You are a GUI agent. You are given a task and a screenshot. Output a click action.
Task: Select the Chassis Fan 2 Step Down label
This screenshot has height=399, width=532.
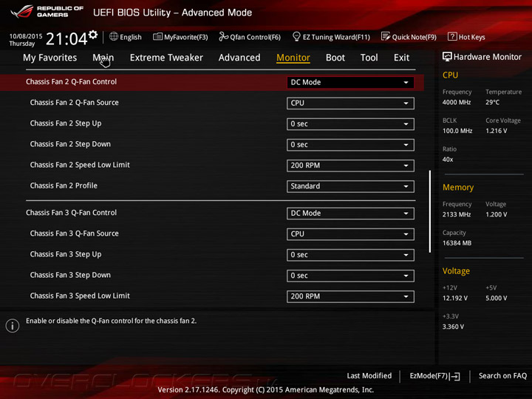point(70,144)
